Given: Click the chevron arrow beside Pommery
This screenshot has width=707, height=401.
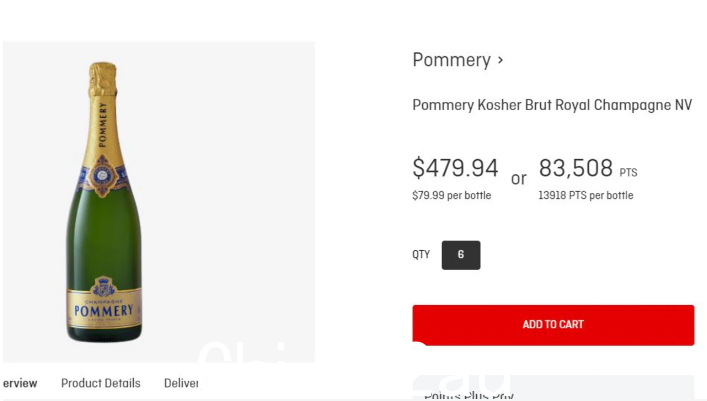Looking at the screenshot, I should 500,60.
